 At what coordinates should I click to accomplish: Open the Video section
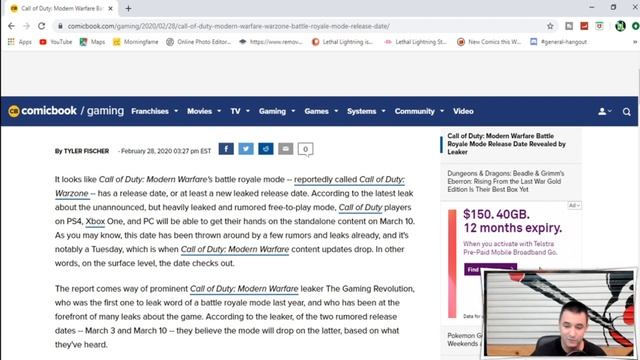463,111
